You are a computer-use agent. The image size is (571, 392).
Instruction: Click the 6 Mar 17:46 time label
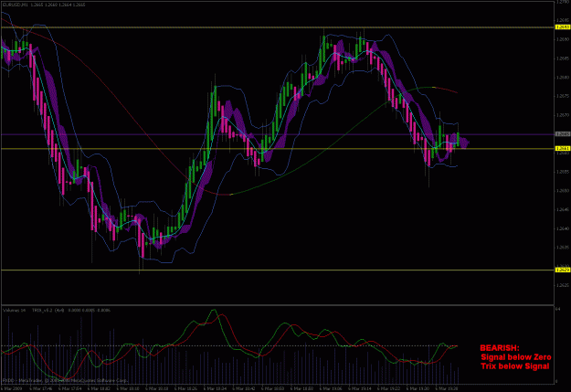pyautogui.click(x=42, y=389)
